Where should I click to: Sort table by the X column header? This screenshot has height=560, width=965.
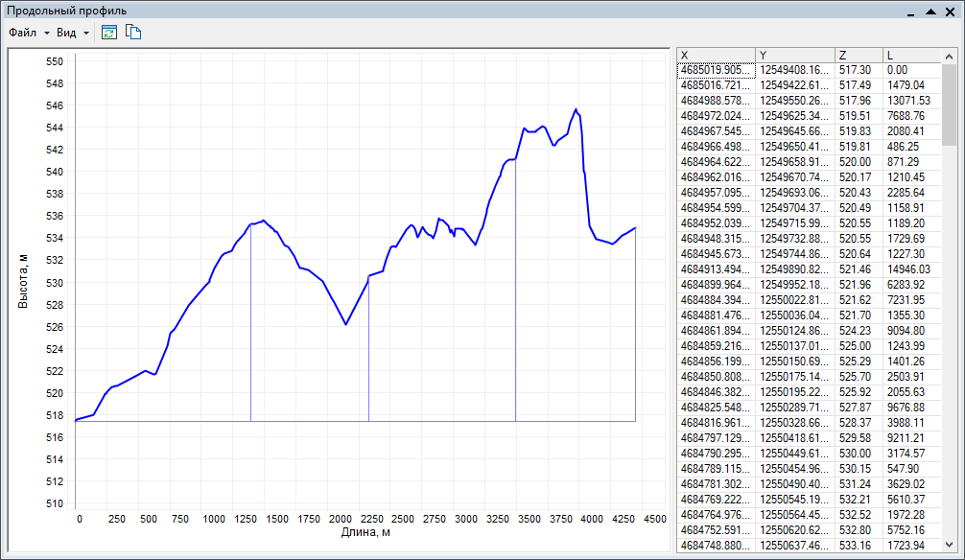[716, 55]
